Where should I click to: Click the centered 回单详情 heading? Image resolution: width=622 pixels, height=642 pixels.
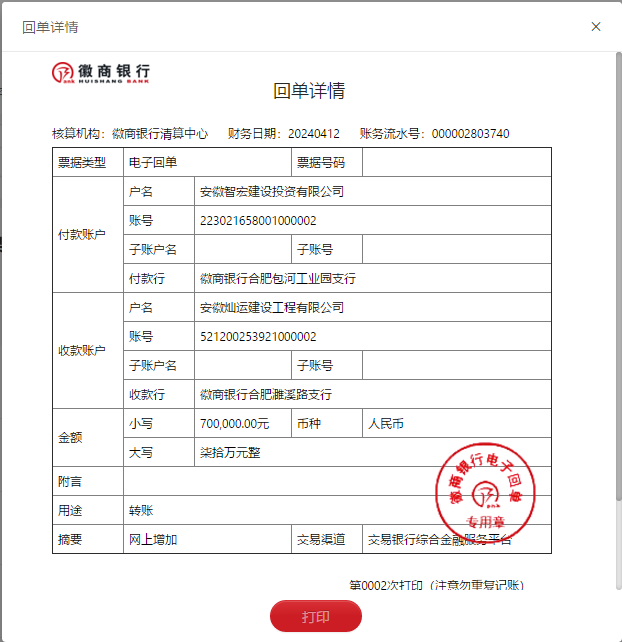tap(309, 91)
